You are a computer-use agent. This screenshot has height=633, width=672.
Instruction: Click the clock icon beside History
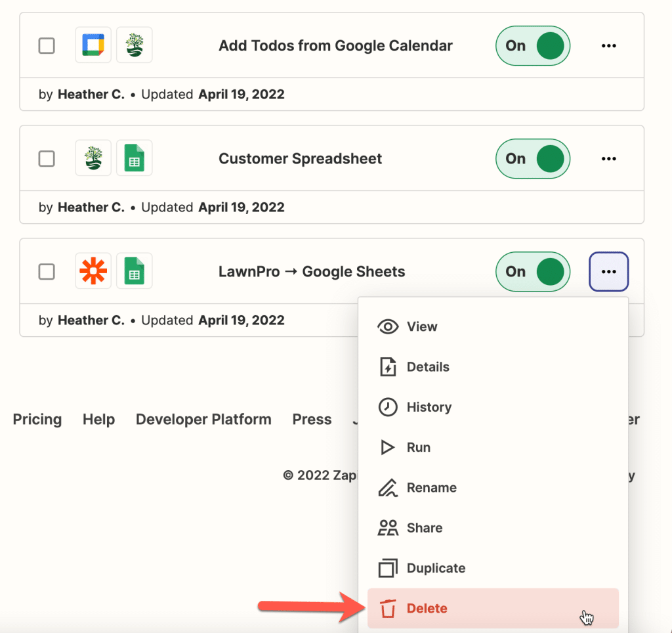388,407
